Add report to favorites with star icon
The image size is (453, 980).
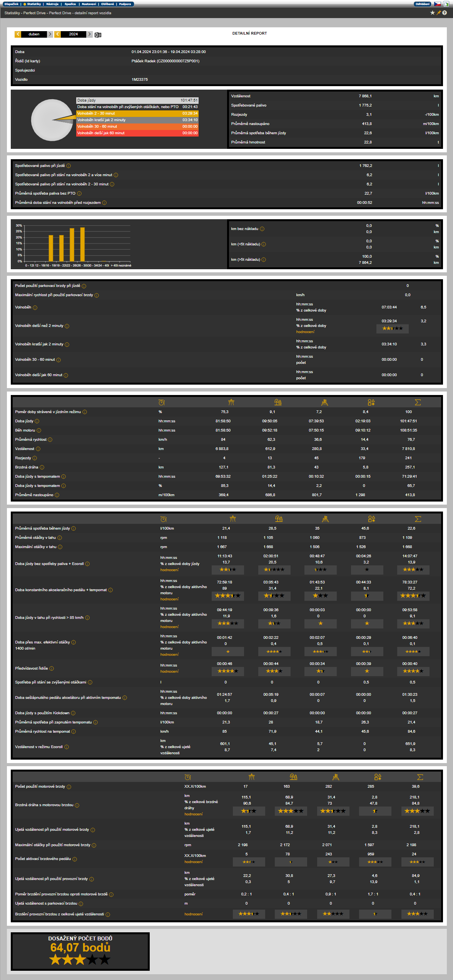(x=432, y=13)
